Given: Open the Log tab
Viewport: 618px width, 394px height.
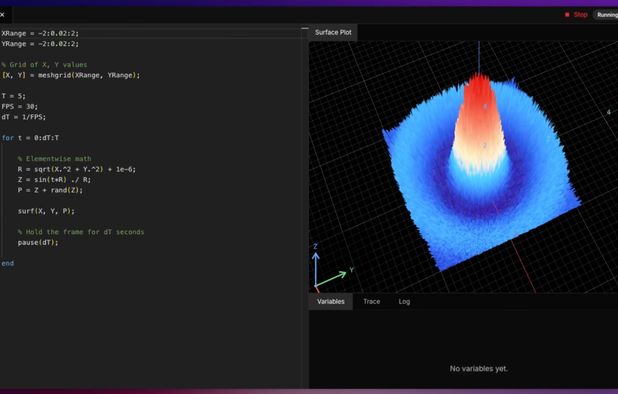Looking at the screenshot, I should pyautogui.click(x=404, y=301).
